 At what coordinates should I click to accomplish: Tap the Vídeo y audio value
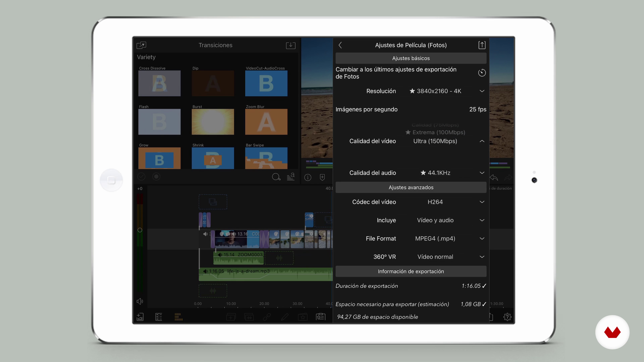point(435,220)
